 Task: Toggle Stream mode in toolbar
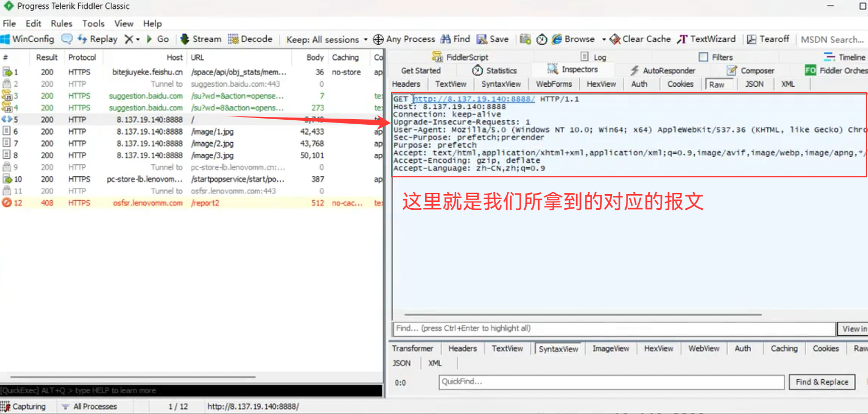[x=201, y=39]
